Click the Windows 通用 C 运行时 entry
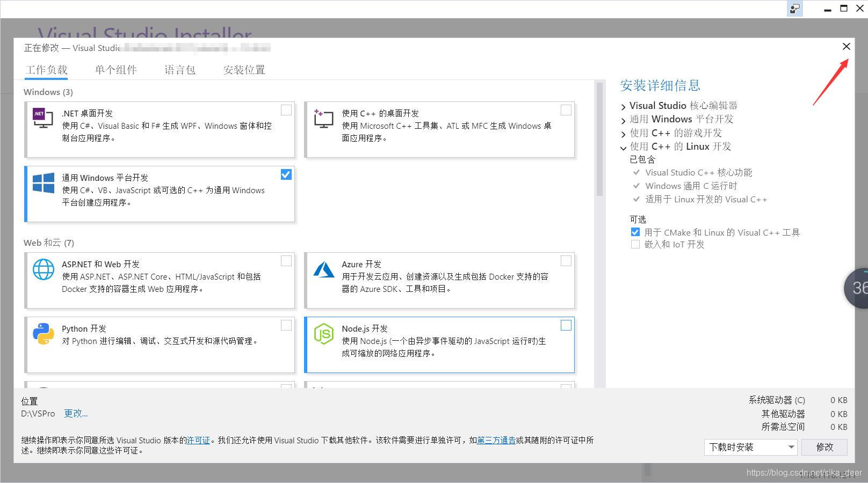 [691, 186]
